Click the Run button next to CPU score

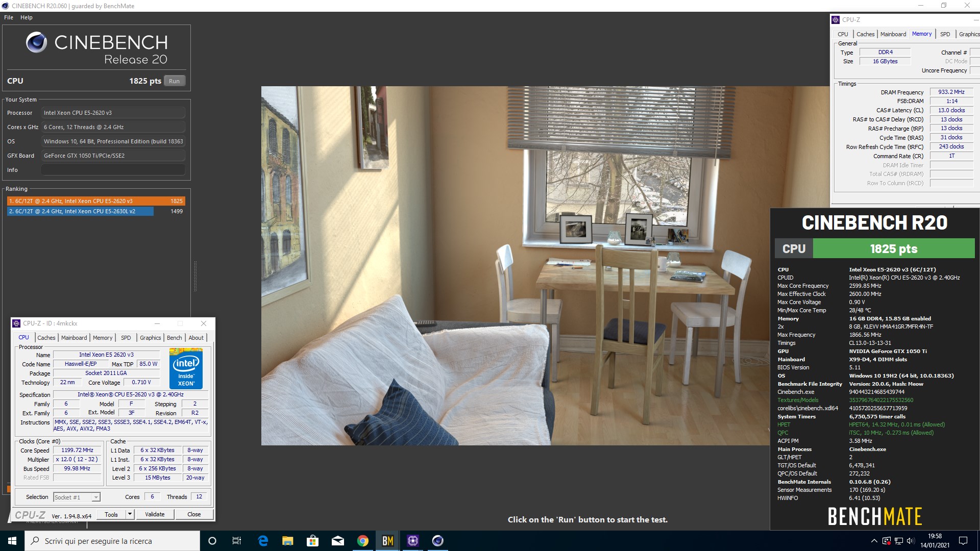174,81
